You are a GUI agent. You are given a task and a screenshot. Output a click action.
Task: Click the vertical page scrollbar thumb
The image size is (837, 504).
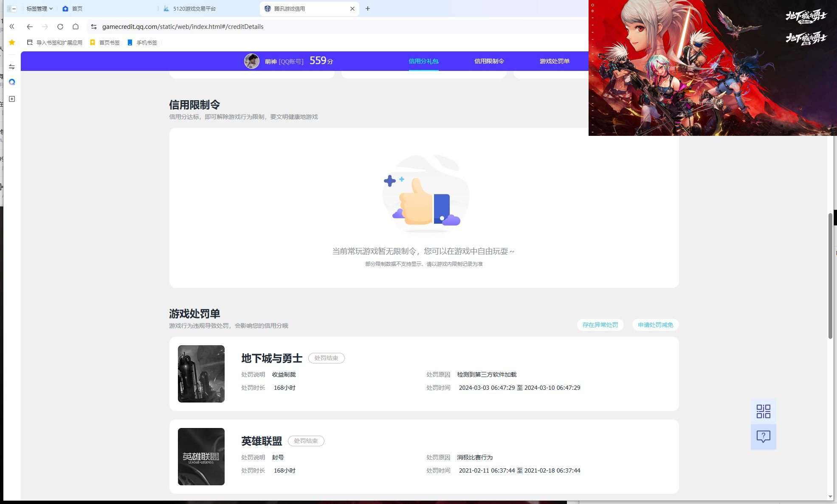tap(830, 276)
